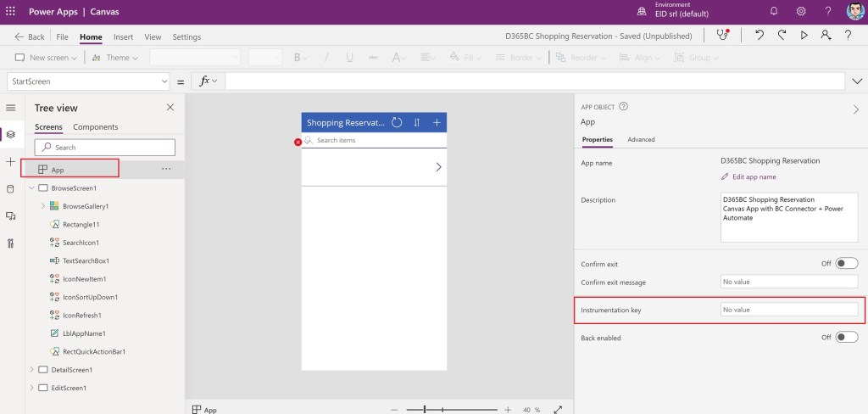The height and width of the screenshot is (414, 868).
Task: Open the Data sources sidebar icon
Action: click(11, 189)
